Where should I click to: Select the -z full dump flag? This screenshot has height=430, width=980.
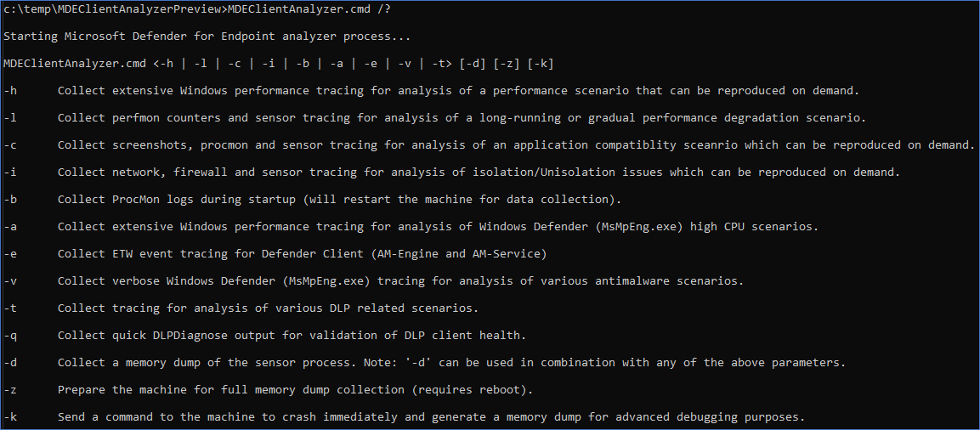tap(10, 389)
